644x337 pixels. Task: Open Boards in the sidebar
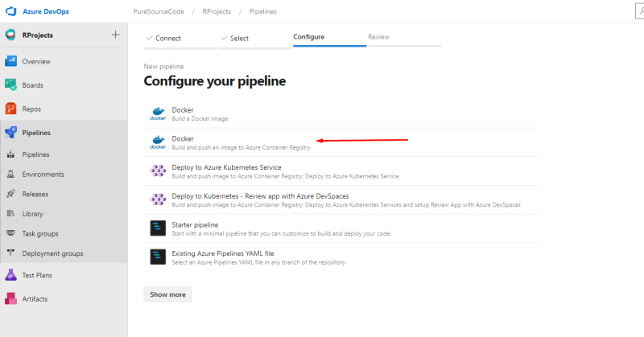64,85
